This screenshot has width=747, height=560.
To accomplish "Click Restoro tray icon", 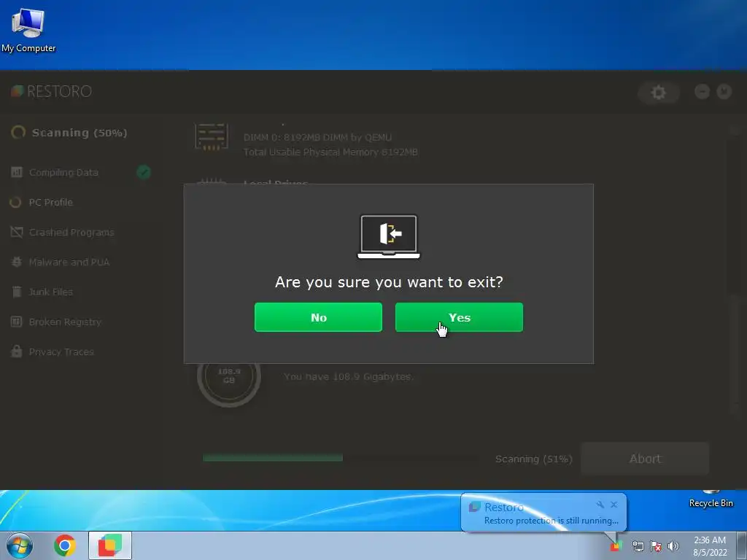I will 616,547.
